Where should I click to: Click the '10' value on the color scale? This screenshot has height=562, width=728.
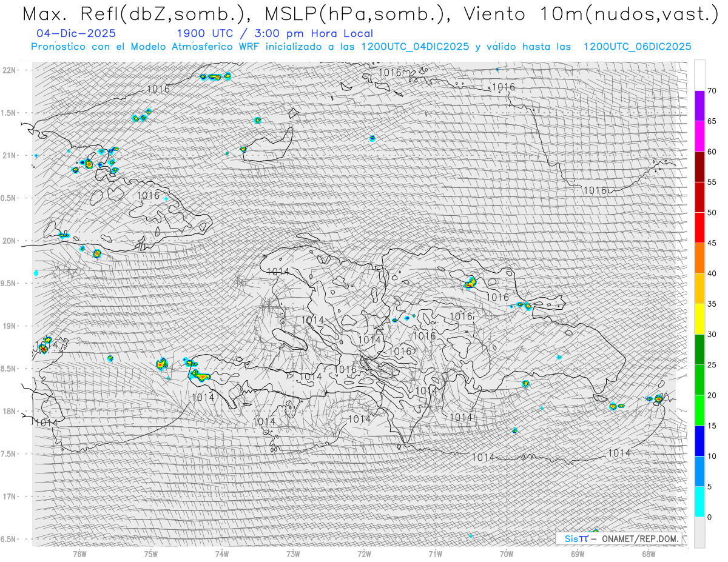pos(712,457)
